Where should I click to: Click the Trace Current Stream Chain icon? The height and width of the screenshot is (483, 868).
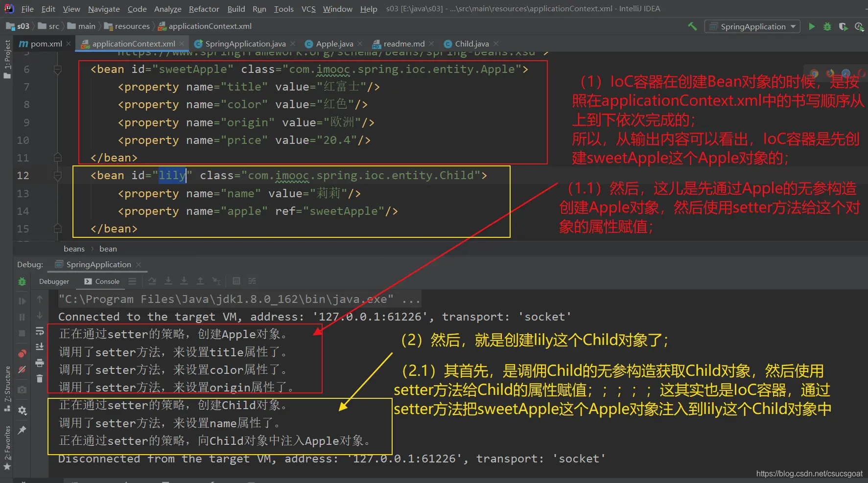click(x=252, y=281)
